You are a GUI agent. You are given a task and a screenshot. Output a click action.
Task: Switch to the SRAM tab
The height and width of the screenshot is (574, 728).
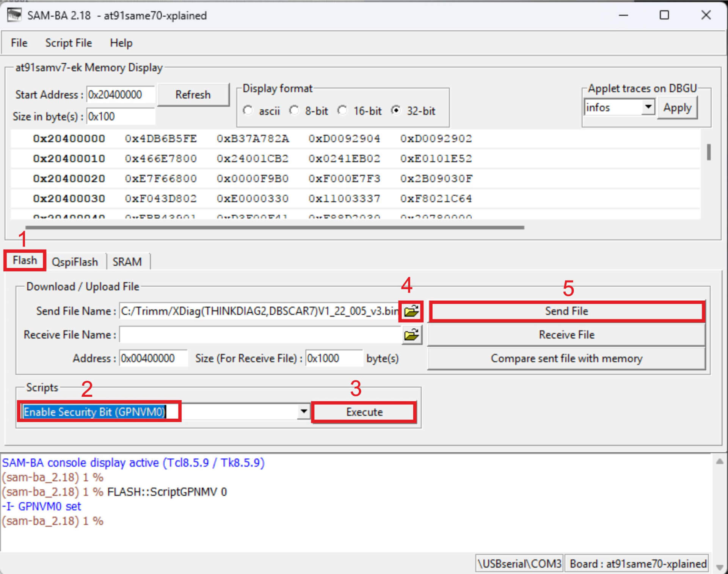[127, 262]
